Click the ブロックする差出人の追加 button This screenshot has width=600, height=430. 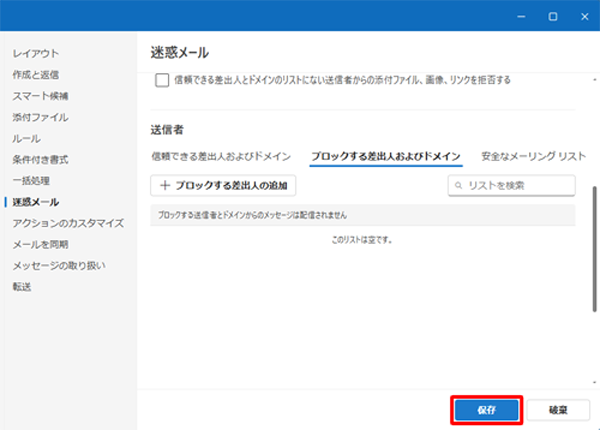(223, 186)
